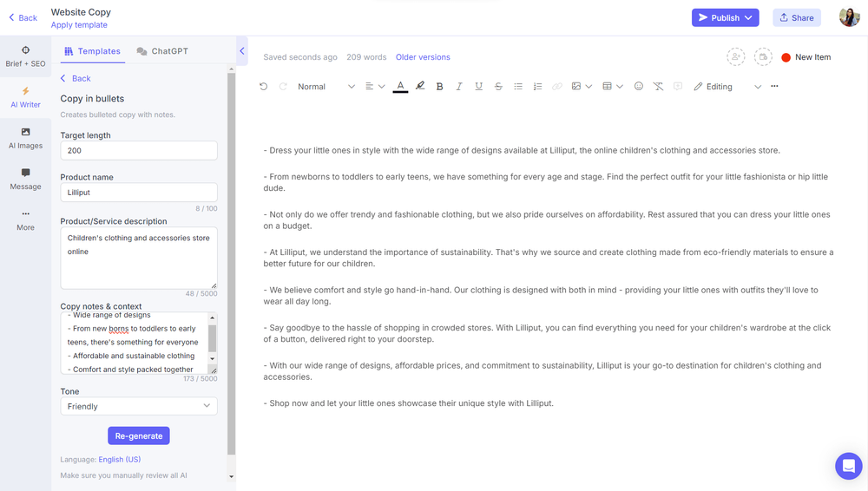Screen dimensions: 868x491
Task: Return to template list via Back
Action: point(76,79)
